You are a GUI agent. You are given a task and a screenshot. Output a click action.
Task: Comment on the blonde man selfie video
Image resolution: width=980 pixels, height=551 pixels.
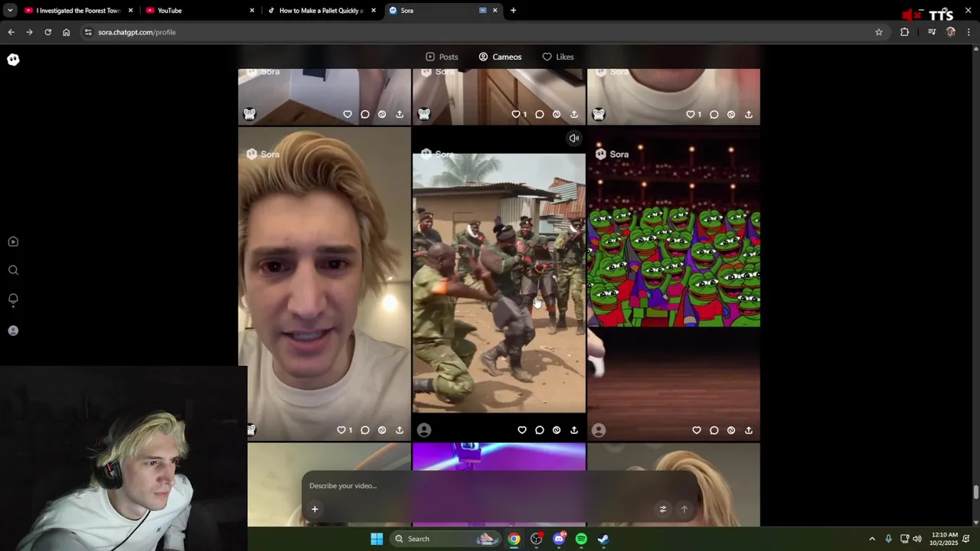coord(365,430)
